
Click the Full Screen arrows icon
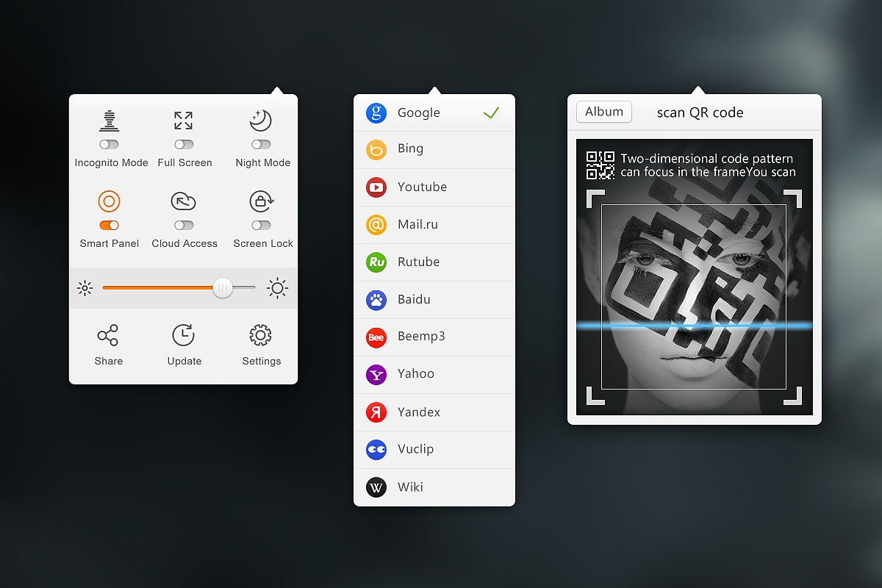[x=184, y=121]
